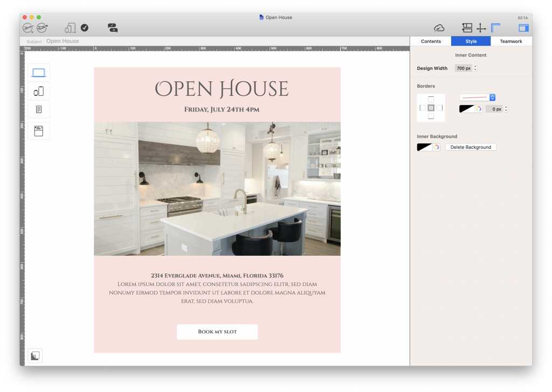Click the design check checkmark icon
The height and width of the screenshot is (392, 552).
tap(85, 28)
